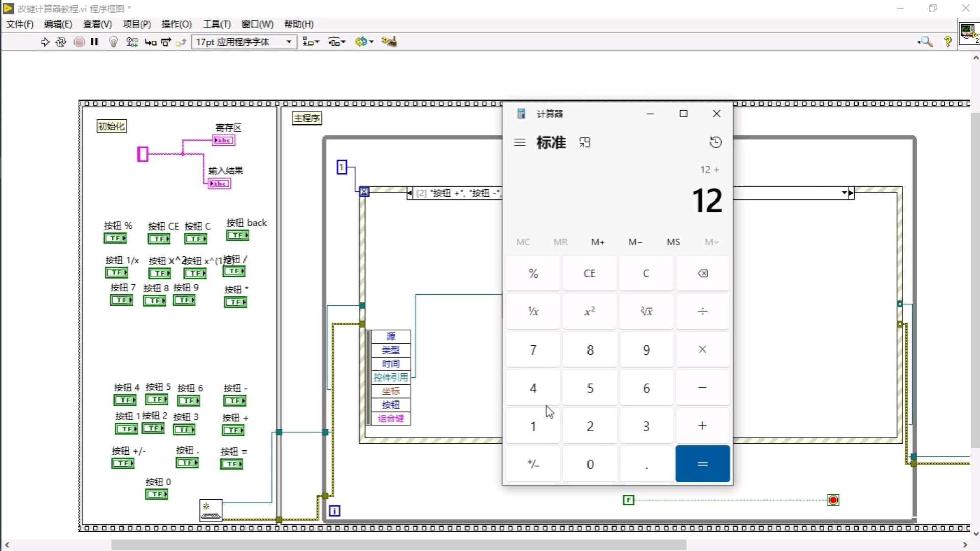Toggle execution highlighting with the light bulb
The height and width of the screenshot is (551, 980).
pyautogui.click(x=113, y=42)
